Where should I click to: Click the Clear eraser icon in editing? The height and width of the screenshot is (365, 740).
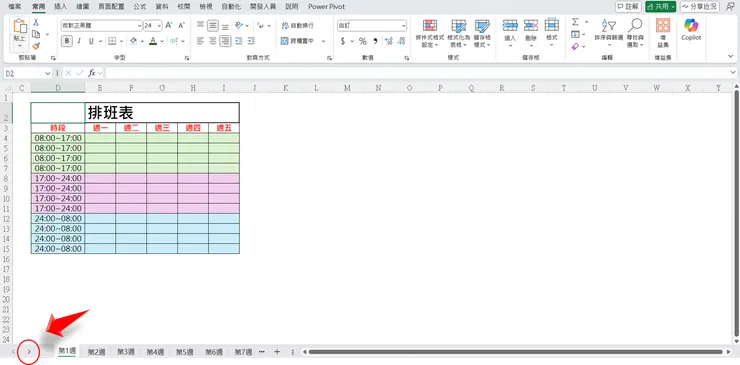(575, 46)
